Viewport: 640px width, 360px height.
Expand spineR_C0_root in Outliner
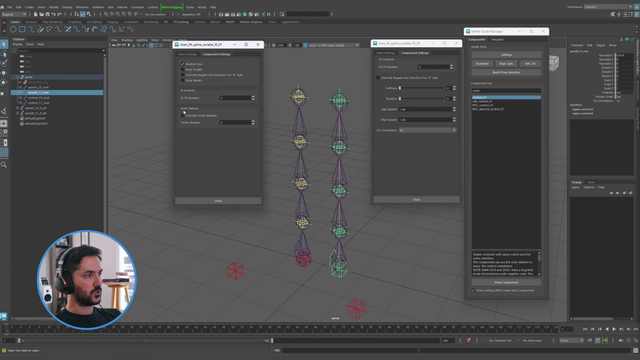pyautogui.click(x=20, y=87)
